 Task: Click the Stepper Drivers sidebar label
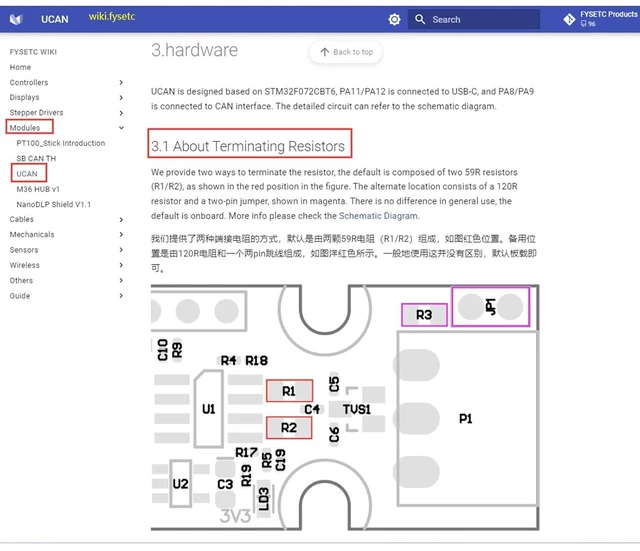pos(36,113)
